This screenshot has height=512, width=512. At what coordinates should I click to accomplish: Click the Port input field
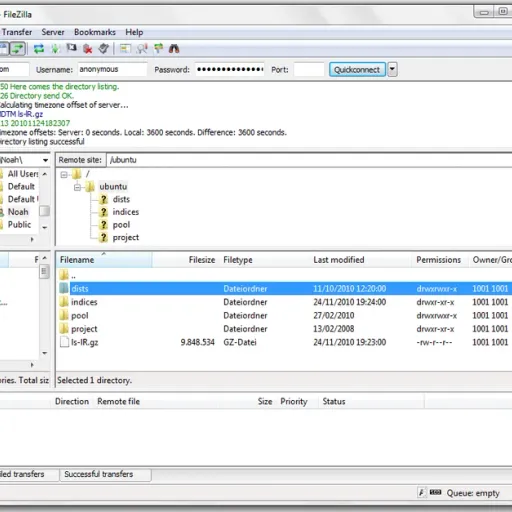pos(309,69)
